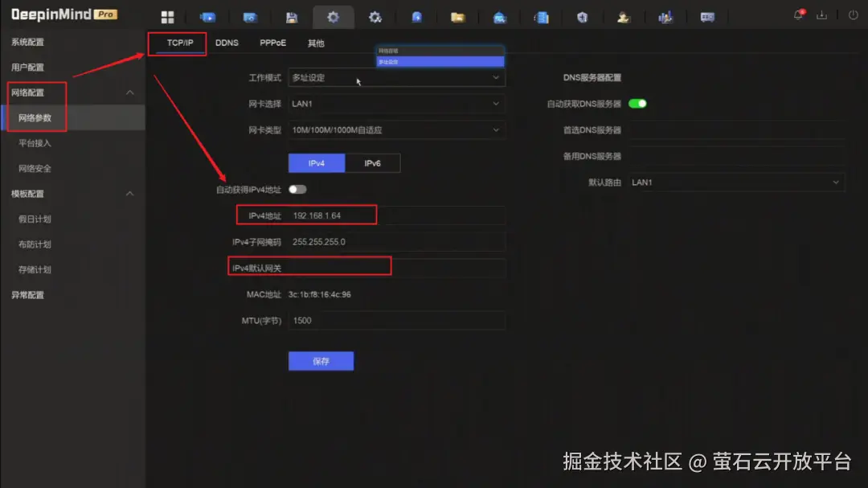Open the playback camera icon
868x488 pixels.
click(x=250, y=16)
